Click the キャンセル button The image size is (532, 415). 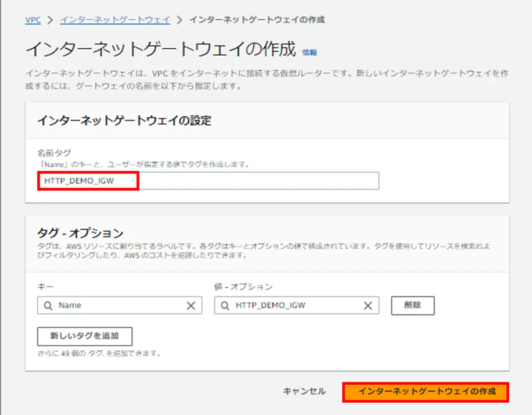pos(304,392)
